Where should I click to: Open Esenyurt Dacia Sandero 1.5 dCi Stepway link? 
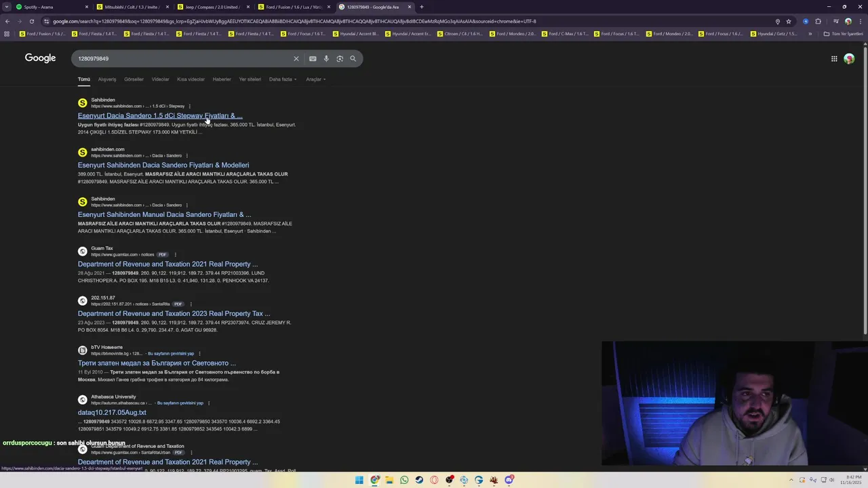coord(160,116)
